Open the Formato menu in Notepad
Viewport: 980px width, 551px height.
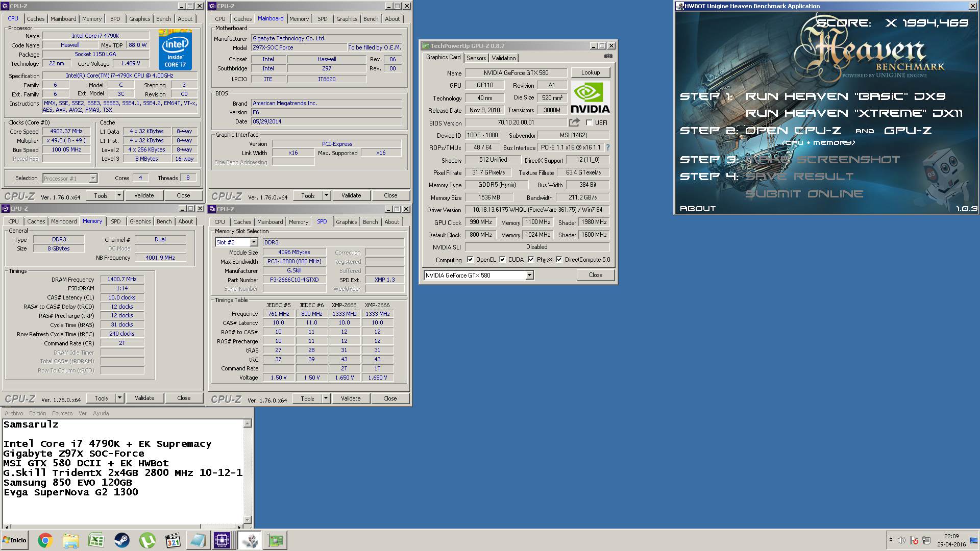click(62, 413)
